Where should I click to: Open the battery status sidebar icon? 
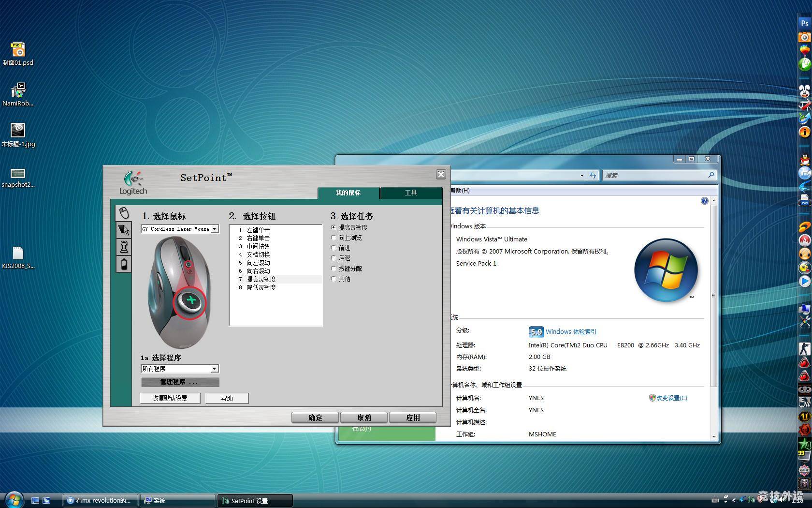pos(124,264)
